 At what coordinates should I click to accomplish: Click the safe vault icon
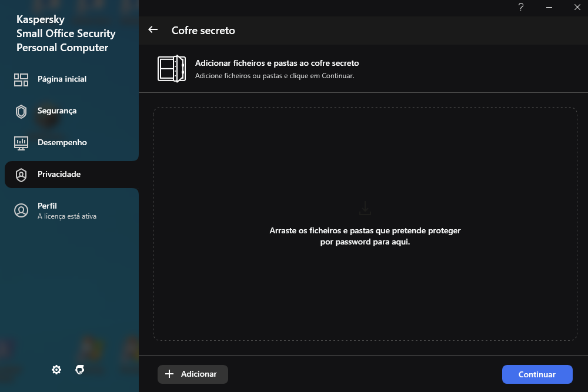coord(172,69)
